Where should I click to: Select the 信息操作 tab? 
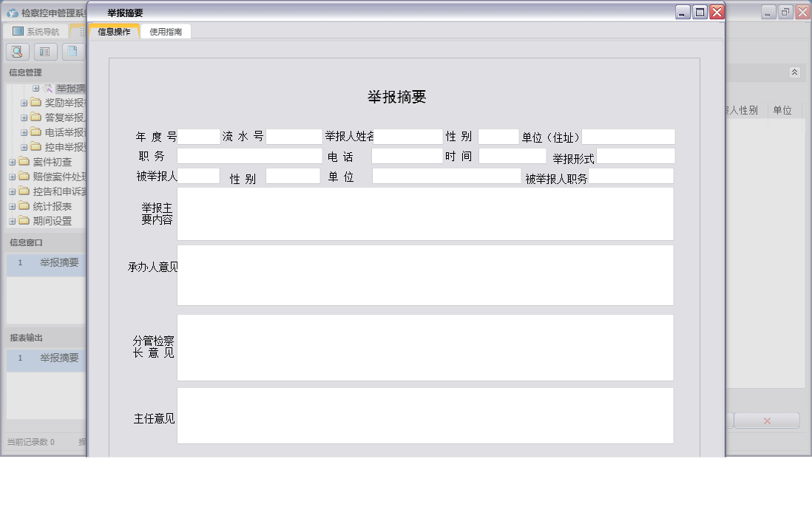coord(115,31)
